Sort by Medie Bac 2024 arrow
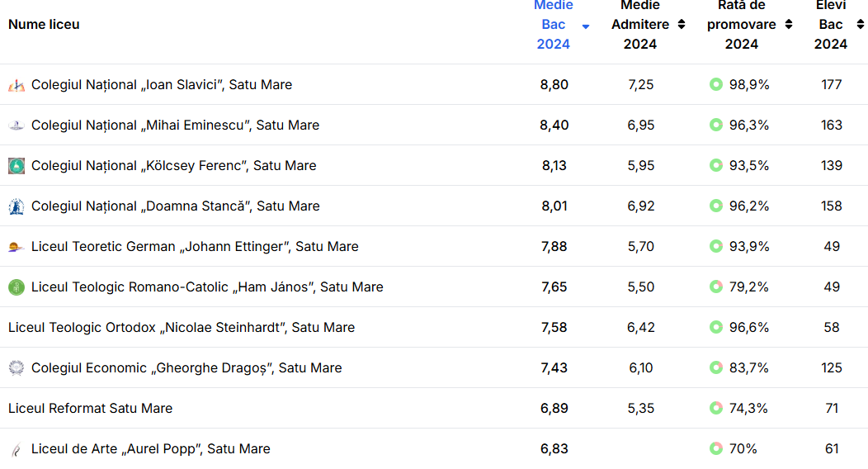 [x=586, y=26]
